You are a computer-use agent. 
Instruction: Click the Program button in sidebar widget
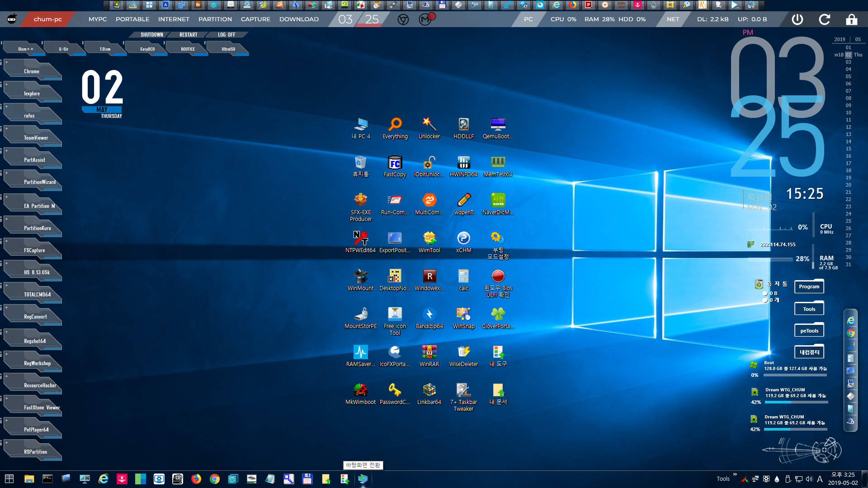pos(809,287)
